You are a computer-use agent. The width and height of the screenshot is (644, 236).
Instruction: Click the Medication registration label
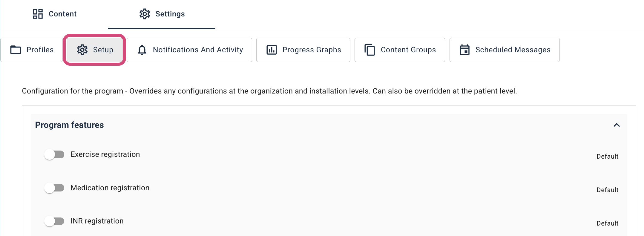click(110, 188)
